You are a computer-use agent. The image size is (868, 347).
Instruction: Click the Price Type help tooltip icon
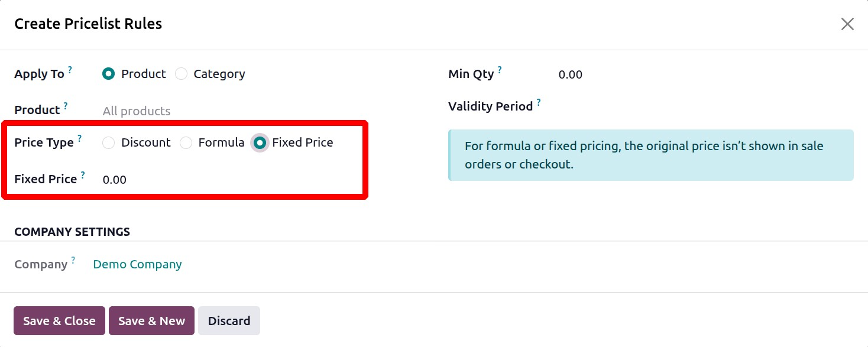79,139
